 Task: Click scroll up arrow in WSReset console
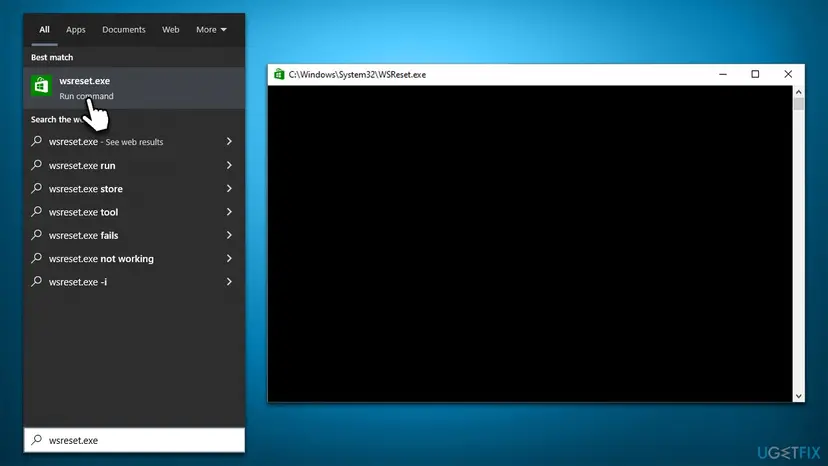[798, 92]
